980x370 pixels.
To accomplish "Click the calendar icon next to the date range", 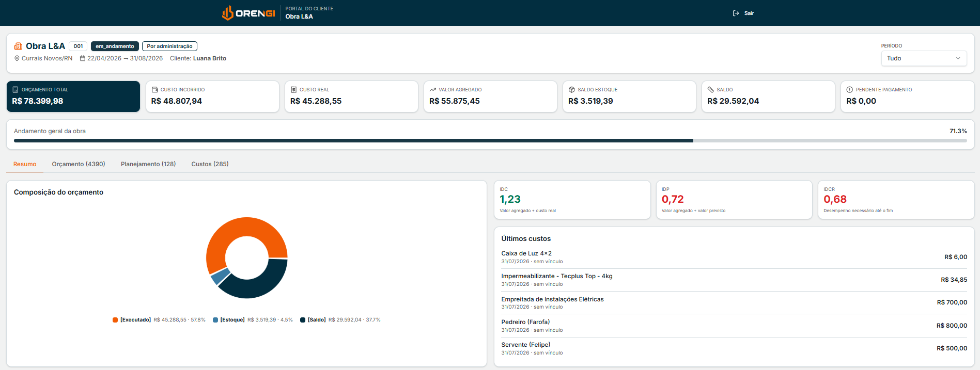I will pyautogui.click(x=82, y=58).
